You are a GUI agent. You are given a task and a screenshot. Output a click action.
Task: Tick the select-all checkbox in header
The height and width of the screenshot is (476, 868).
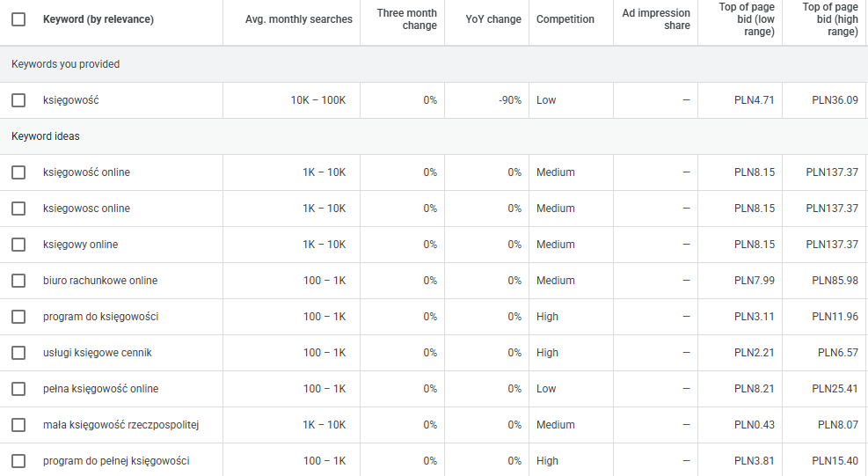tap(18, 19)
